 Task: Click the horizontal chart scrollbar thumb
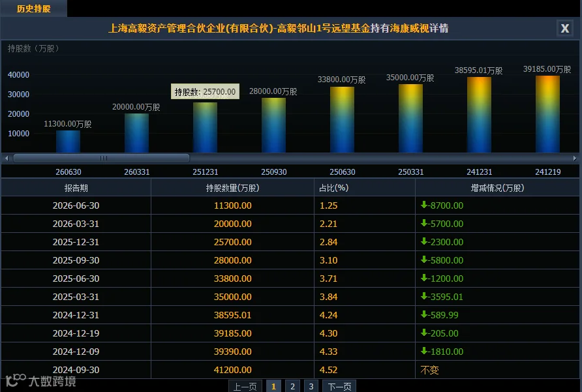[x=101, y=158]
